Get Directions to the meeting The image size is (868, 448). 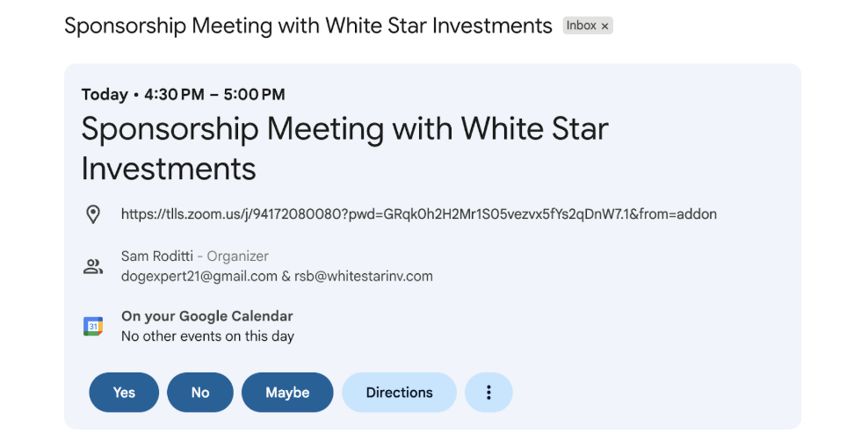(x=399, y=393)
